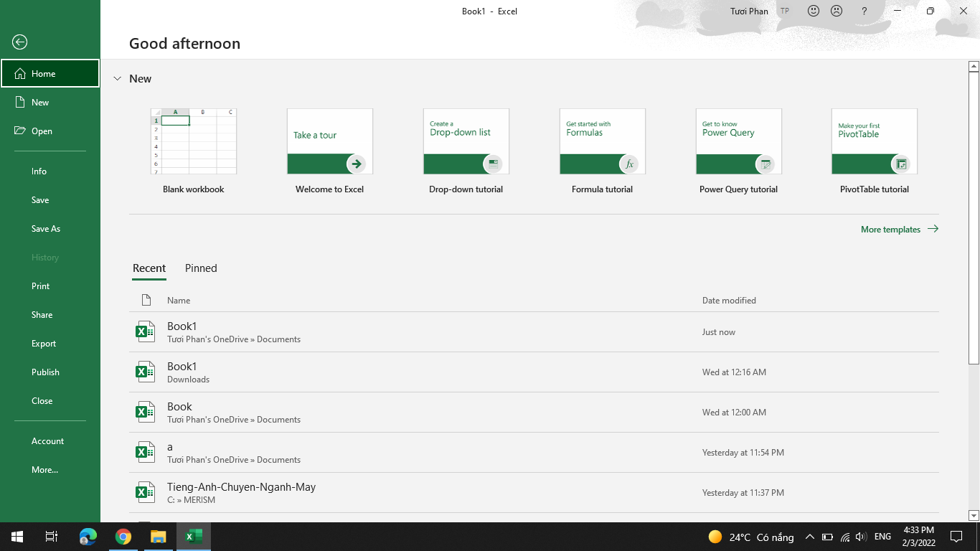
Task: Open the PivotTable tutorial template
Action: 875,151
